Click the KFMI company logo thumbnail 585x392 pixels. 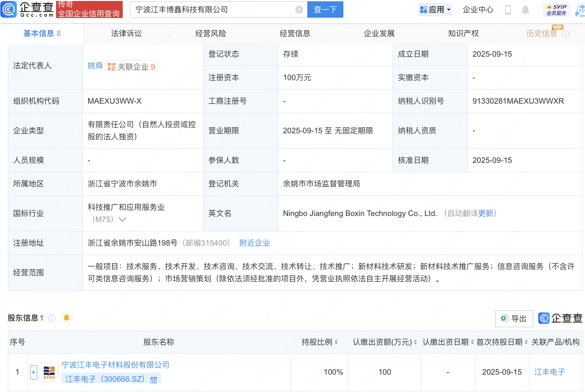coord(49,372)
